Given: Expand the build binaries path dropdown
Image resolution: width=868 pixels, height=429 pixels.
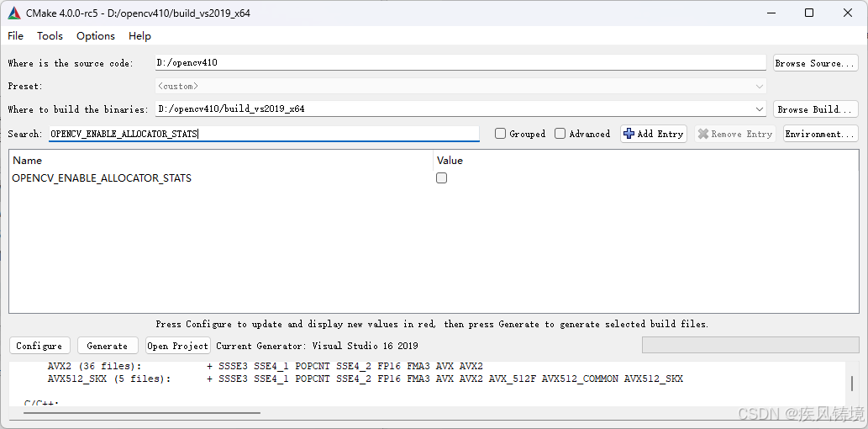Looking at the screenshot, I should 760,109.
